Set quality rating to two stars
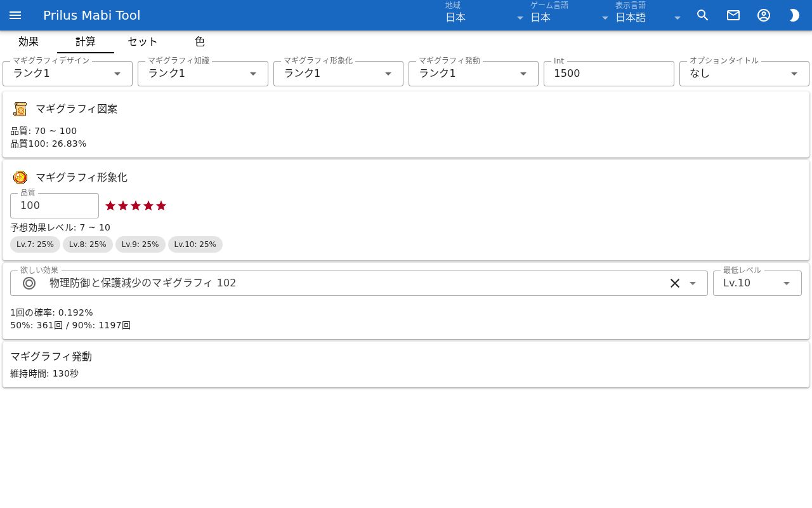This screenshot has width=812, height=508. (123, 206)
